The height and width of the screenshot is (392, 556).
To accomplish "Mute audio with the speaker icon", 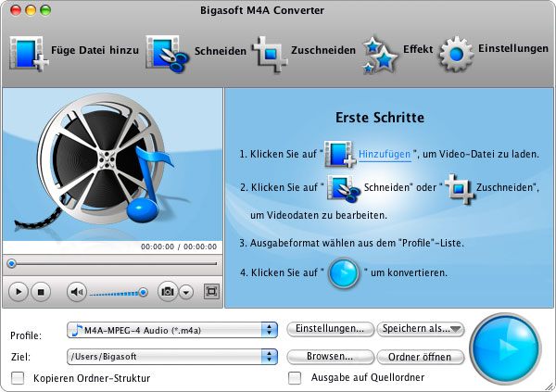I will pos(77,292).
